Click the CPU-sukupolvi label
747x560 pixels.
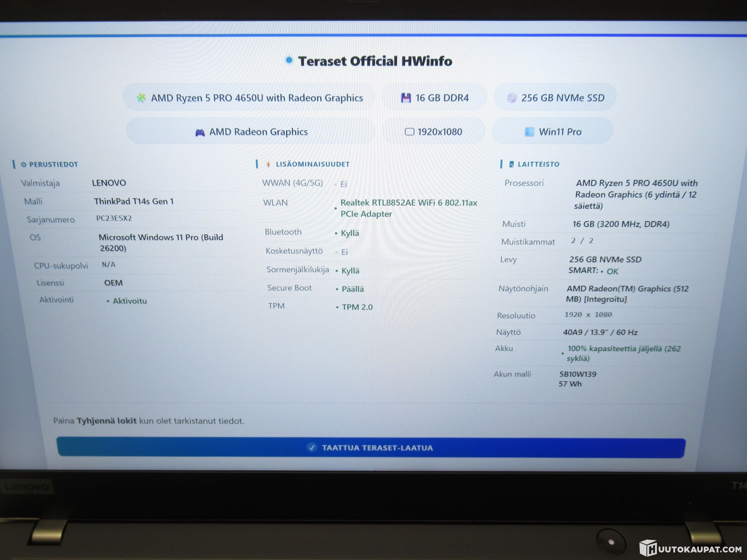[x=61, y=265]
